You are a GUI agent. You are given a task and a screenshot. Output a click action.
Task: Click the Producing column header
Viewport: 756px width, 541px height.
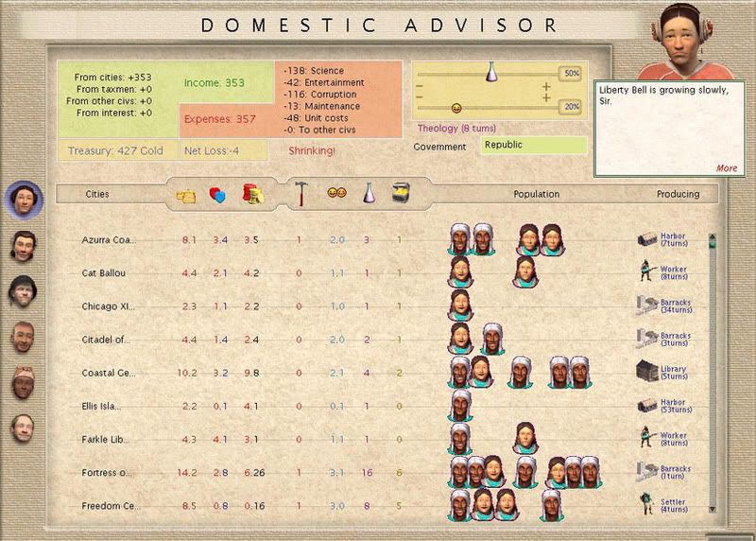point(678,194)
